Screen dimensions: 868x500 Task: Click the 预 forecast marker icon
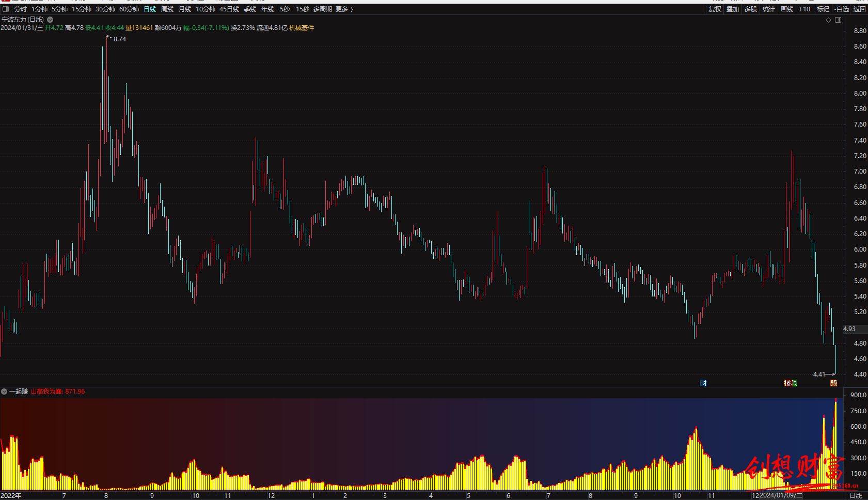(x=833, y=383)
